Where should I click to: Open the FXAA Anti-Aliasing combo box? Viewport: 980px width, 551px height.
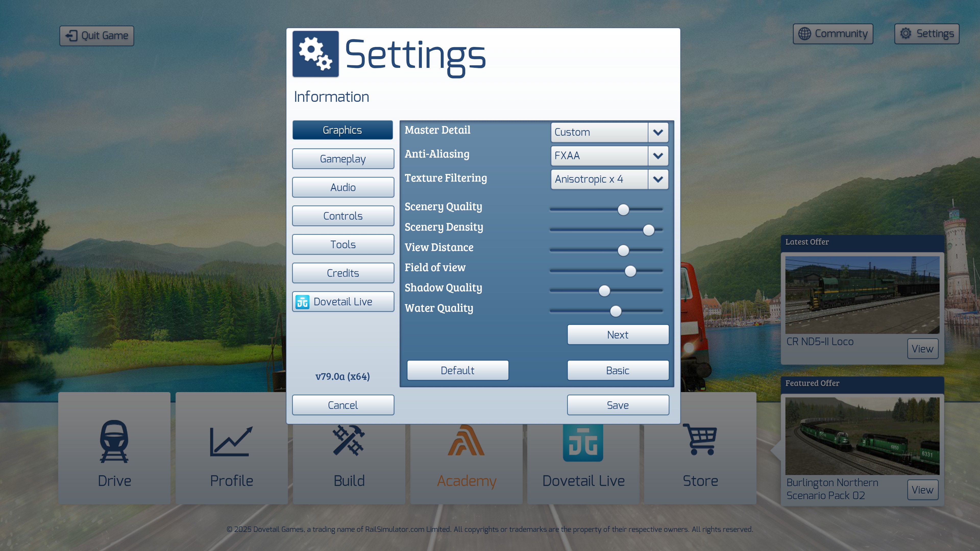coord(609,156)
